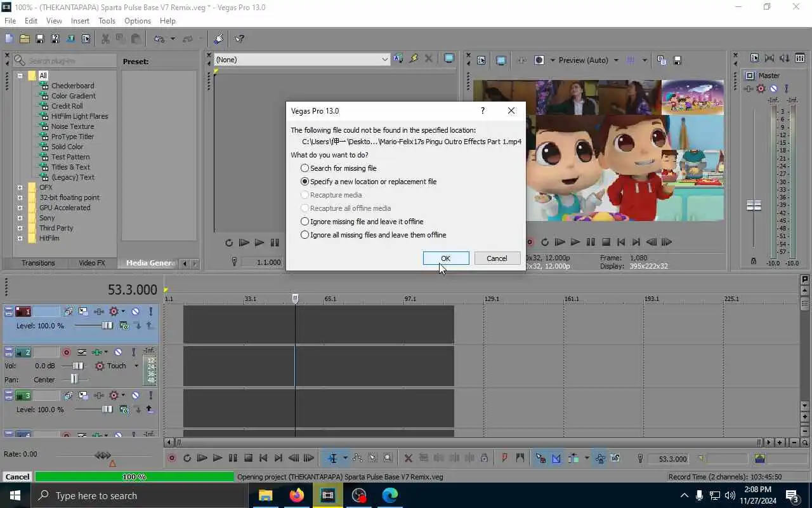This screenshot has width=812, height=508.
Task: Click the Search plug-ins field
Action: (65, 60)
